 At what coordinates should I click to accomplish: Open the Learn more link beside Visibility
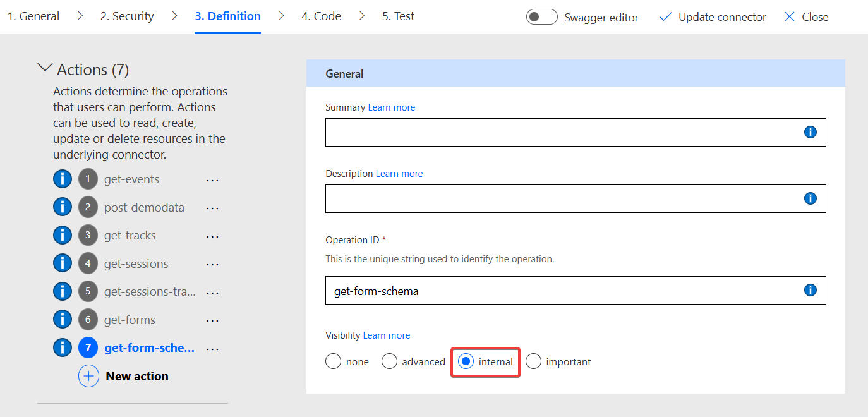click(x=386, y=335)
